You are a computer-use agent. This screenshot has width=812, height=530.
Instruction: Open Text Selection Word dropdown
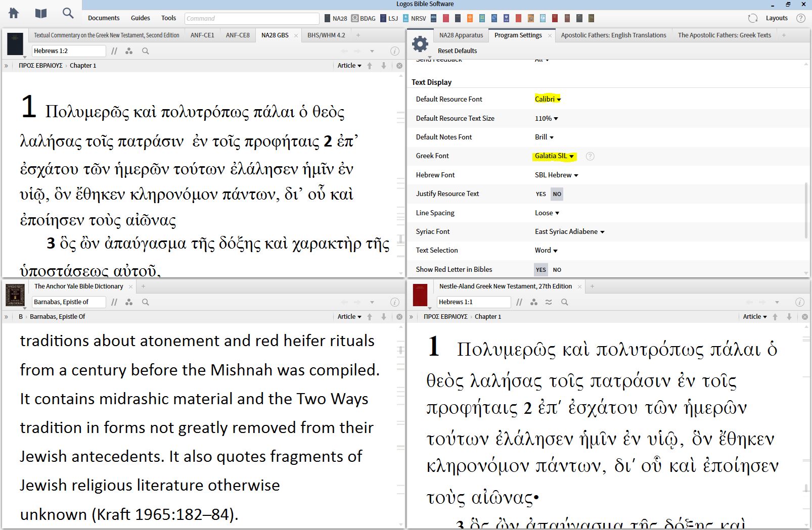coord(546,250)
